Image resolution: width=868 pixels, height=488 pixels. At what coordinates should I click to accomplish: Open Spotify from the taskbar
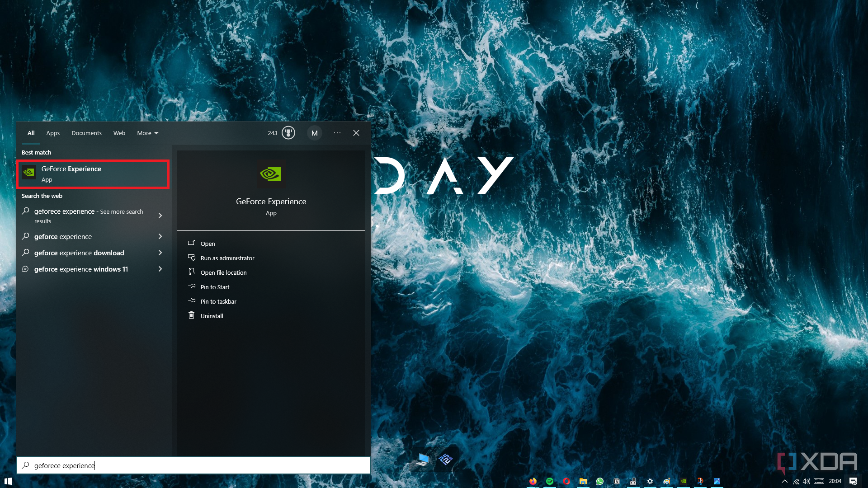pyautogui.click(x=550, y=481)
